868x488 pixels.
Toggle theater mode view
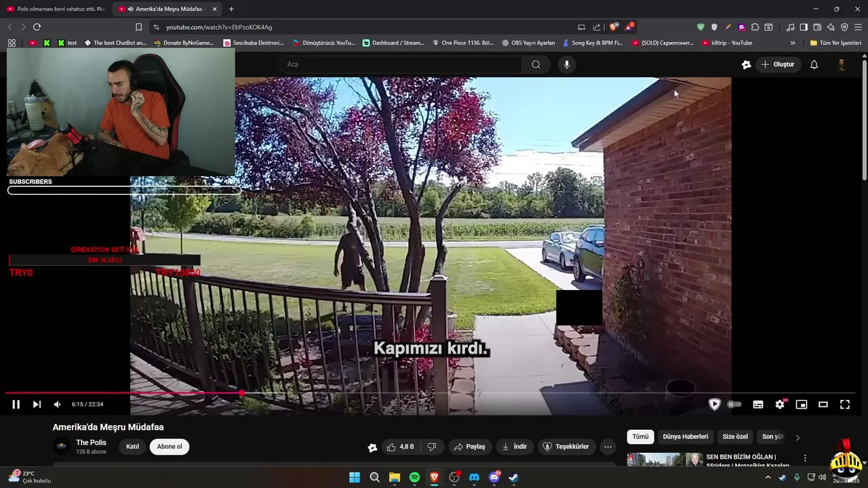(823, 405)
